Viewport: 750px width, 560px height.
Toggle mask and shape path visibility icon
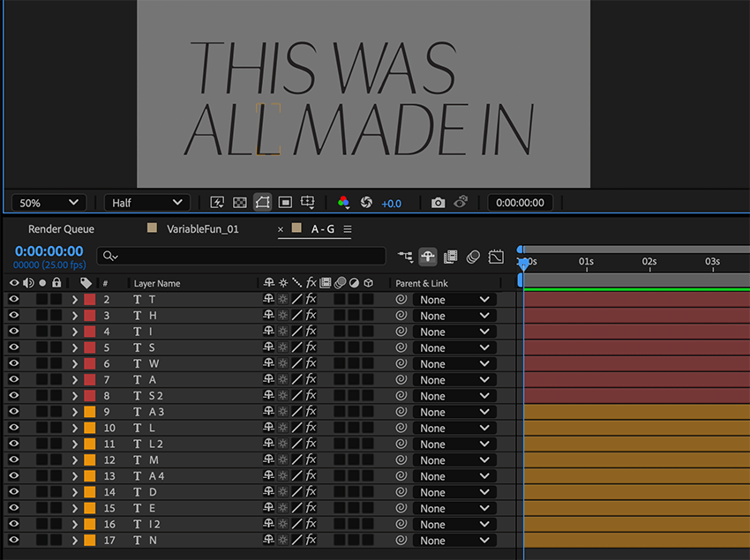tap(262, 202)
